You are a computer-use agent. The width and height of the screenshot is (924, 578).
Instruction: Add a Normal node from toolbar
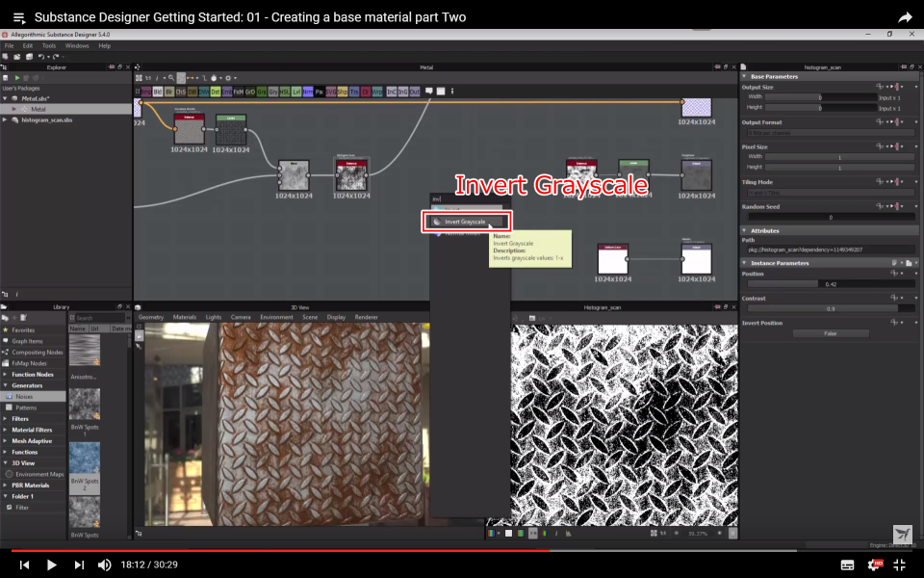pyautogui.click(x=308, y=92)
